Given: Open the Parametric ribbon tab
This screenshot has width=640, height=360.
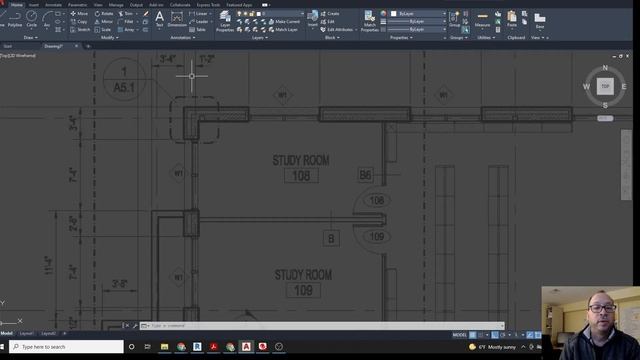Looking at the screenshot, I should pos(77,5).
